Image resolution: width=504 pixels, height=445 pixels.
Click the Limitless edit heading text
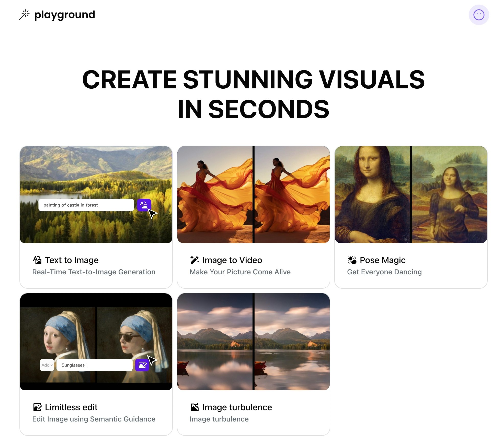[71, 407]
